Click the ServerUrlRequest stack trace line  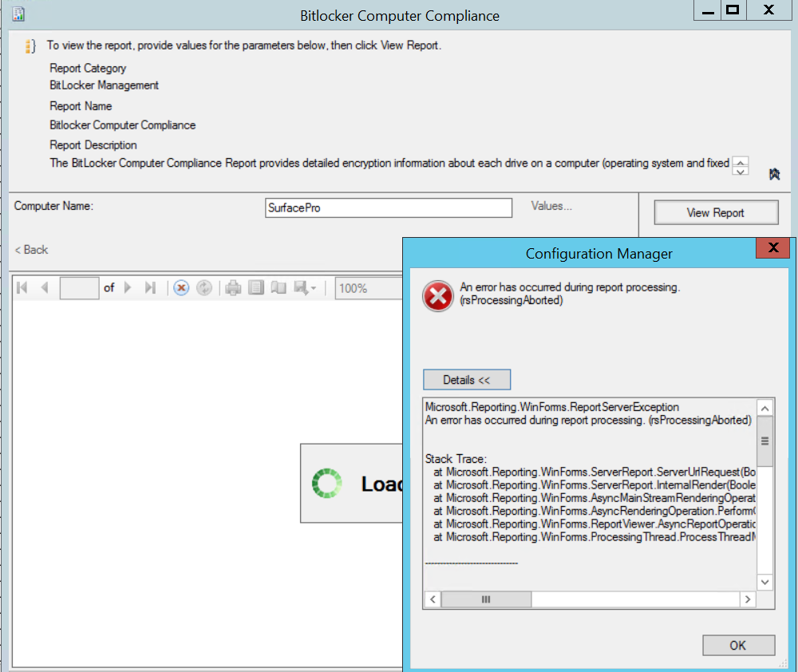click(595, 472)
